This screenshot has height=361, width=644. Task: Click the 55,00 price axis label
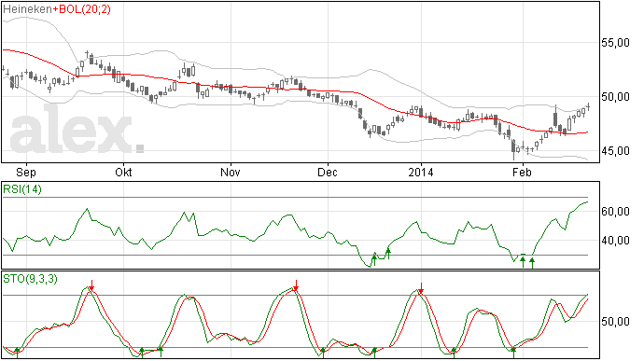pos(615,43)
